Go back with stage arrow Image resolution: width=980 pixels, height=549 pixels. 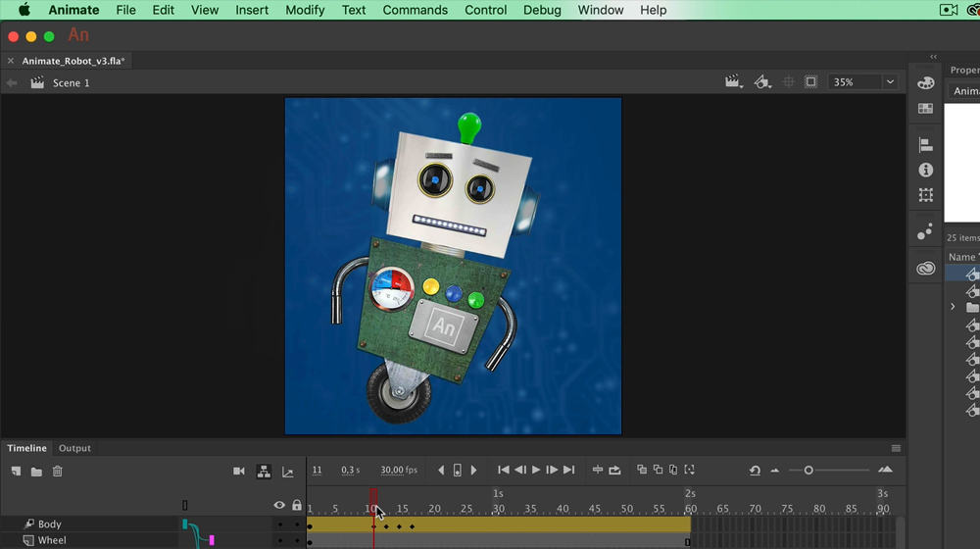[11, 82]
